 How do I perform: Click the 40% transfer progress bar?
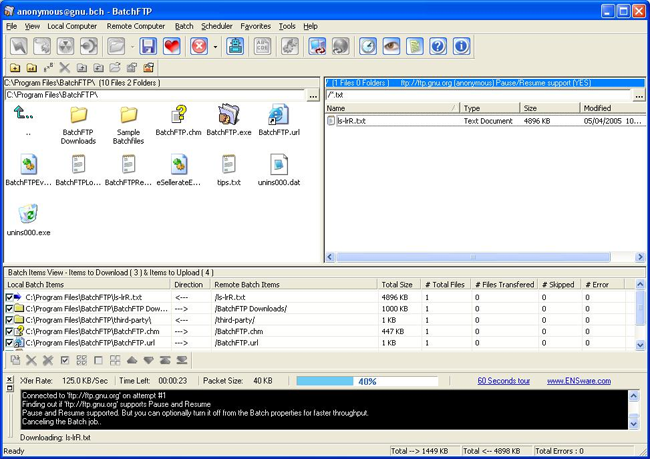[x=367, y=381]
